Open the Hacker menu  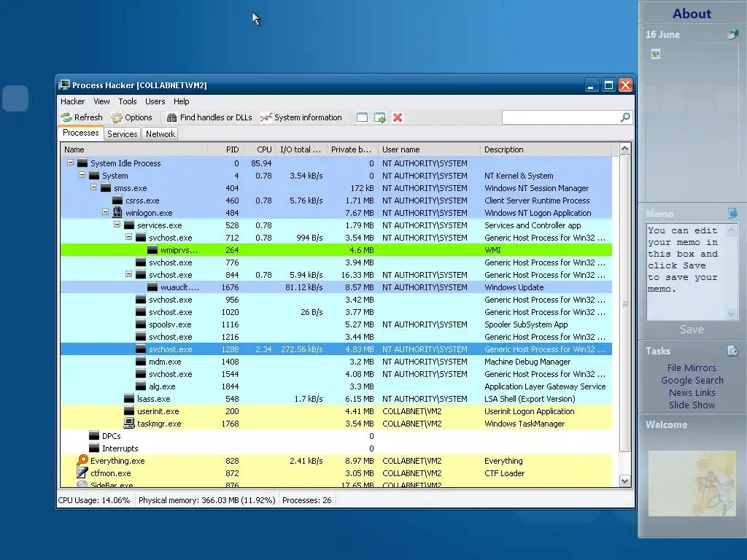(x=72, y=101)
